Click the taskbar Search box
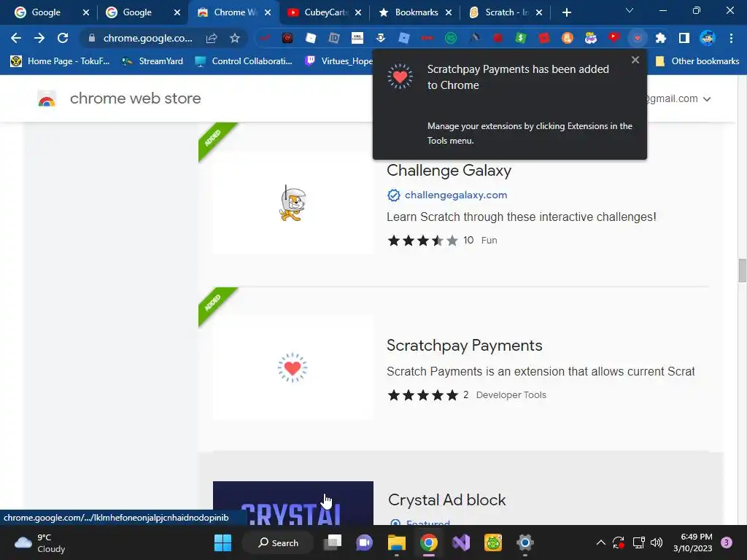This screenshot has width=747, height=560. coord(278,542)
